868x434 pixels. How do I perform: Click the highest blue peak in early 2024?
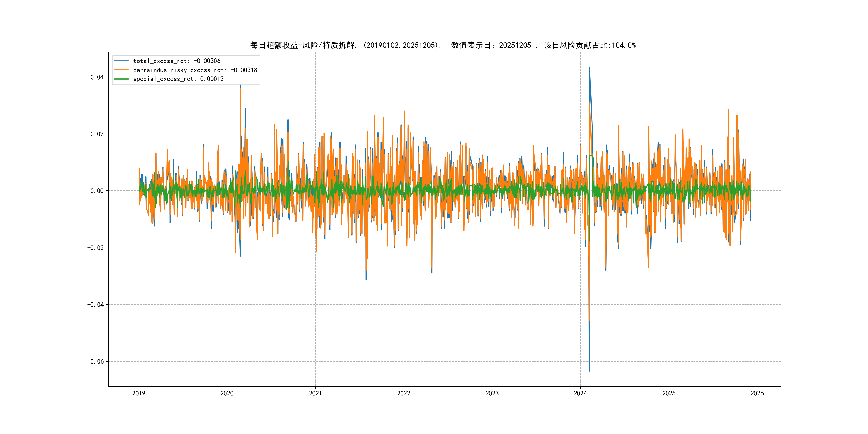click(589, 68)
